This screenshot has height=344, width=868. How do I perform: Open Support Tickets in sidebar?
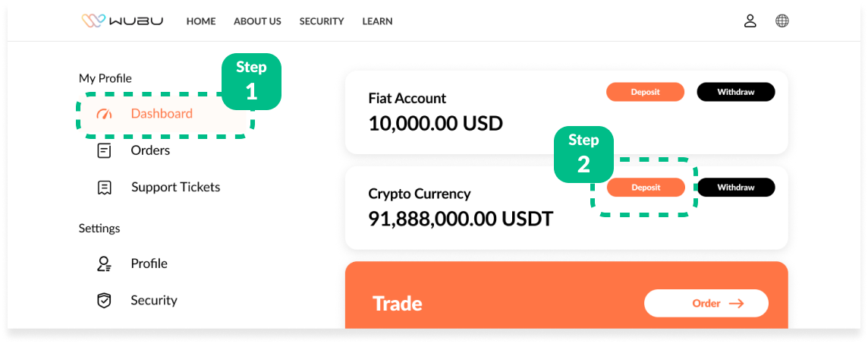[175, 188]
